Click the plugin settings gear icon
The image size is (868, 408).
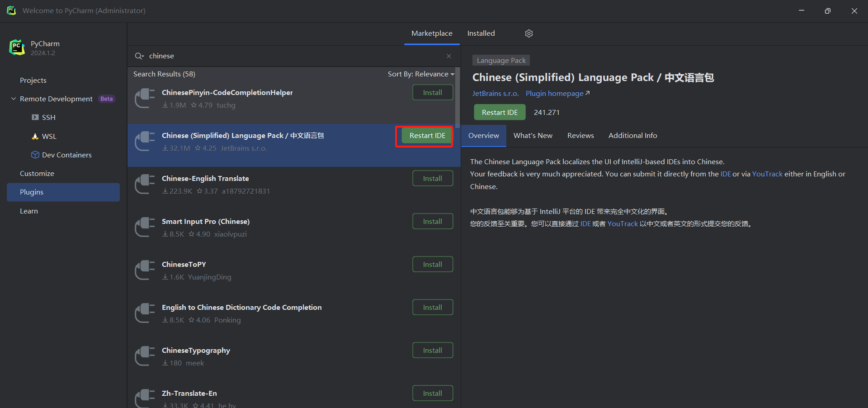tap(529, 33)
